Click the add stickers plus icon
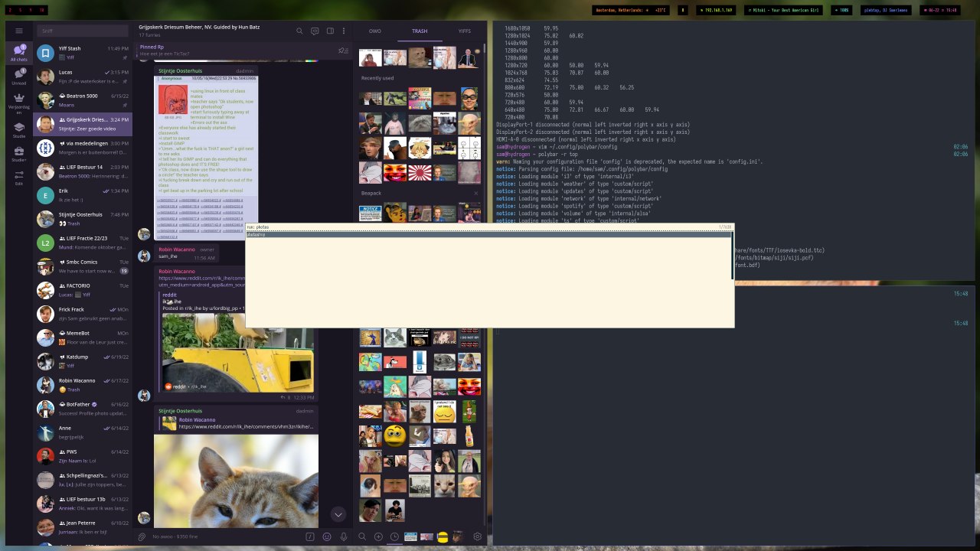Image resolution: width=980 pixels, height=551 pixels. [x=378, y=537]
